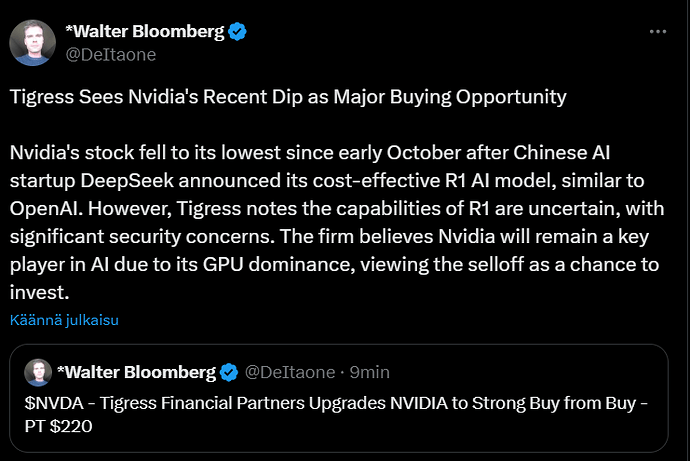Open the three-dot more options menu
690x461 pixels.
pos(658,32)
